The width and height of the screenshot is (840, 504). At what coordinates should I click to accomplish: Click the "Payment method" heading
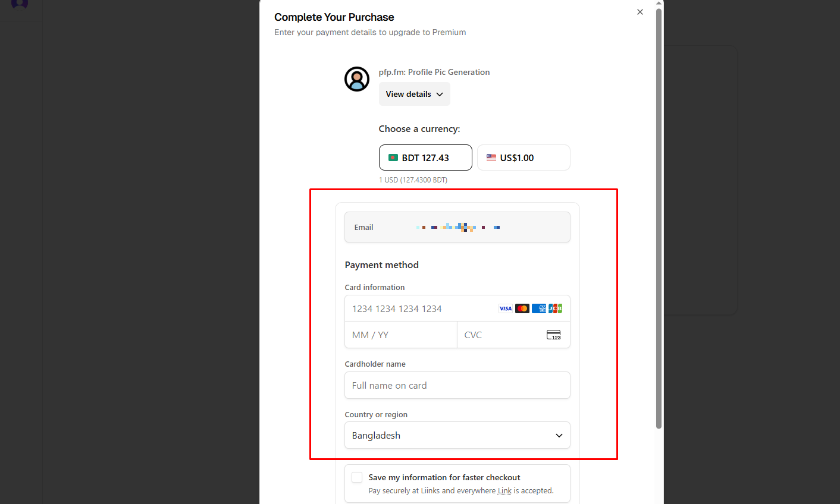click(x=382, y=265)
